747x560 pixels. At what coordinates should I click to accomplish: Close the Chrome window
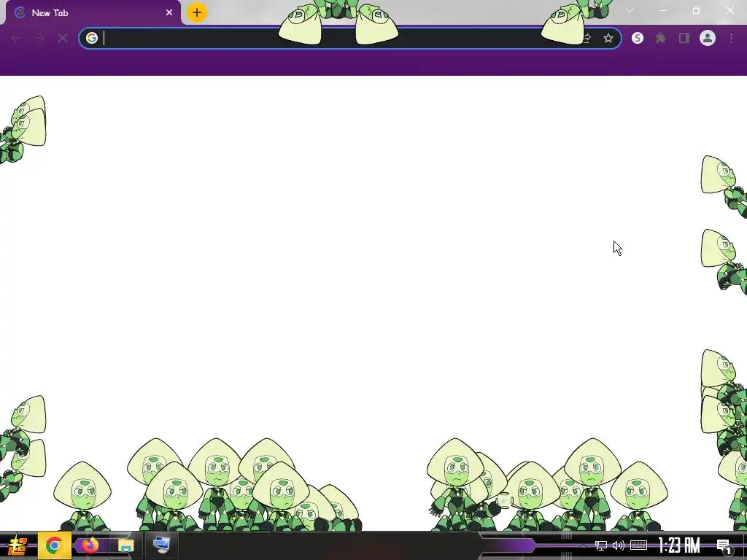(730, 10)
